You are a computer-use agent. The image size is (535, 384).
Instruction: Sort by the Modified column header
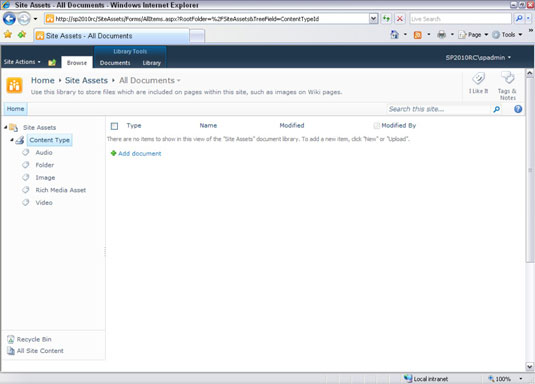click(292, 126)
